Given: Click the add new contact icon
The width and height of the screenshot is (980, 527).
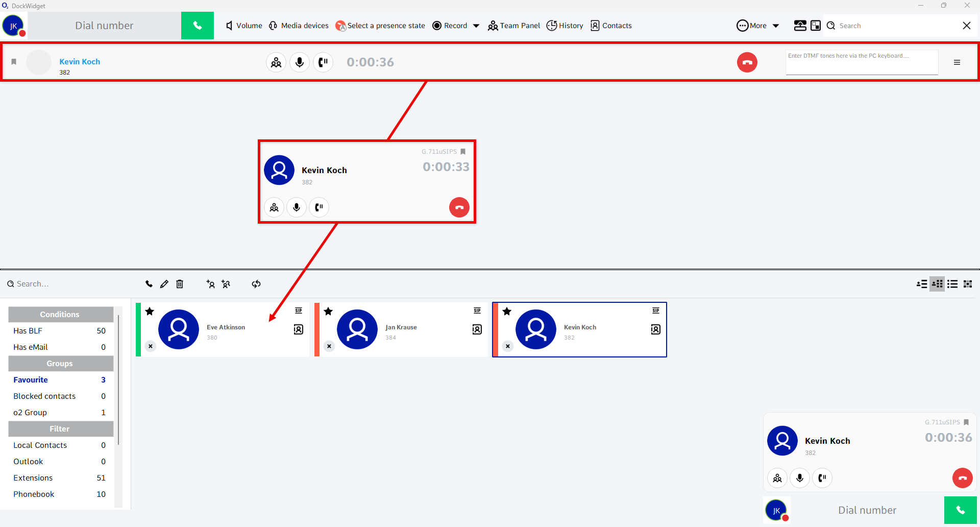Looking at the screenshot, I should point(210,284).
